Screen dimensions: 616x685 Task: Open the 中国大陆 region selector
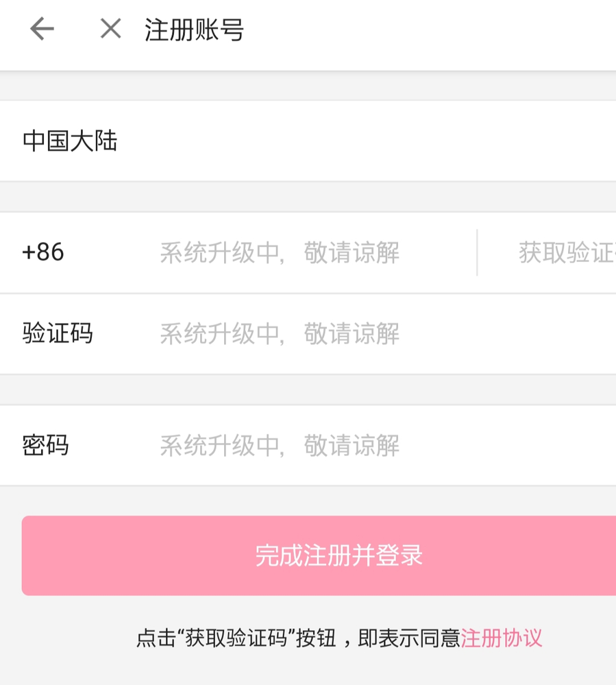(70, 141)
